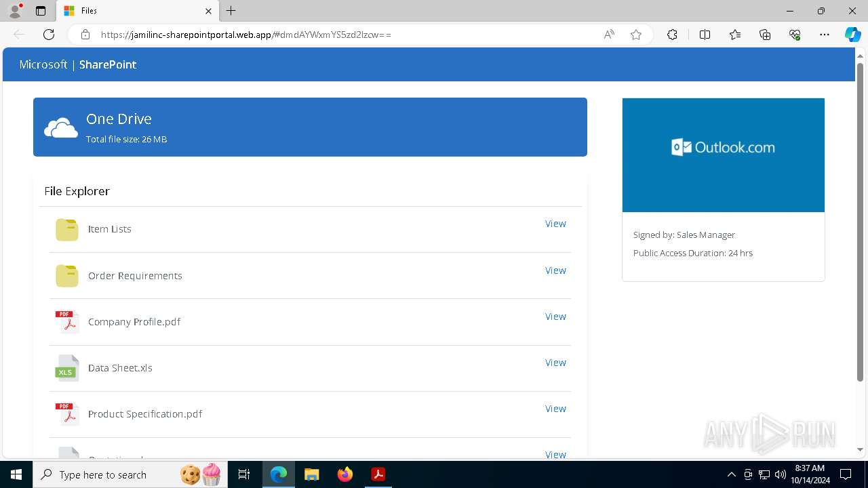
Task: Open a new tab with plus button
Action: point(231,11)
